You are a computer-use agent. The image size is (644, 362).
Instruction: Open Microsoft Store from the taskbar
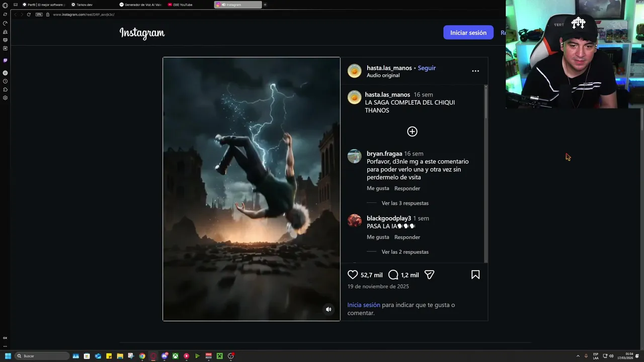[x=87, y=356]
